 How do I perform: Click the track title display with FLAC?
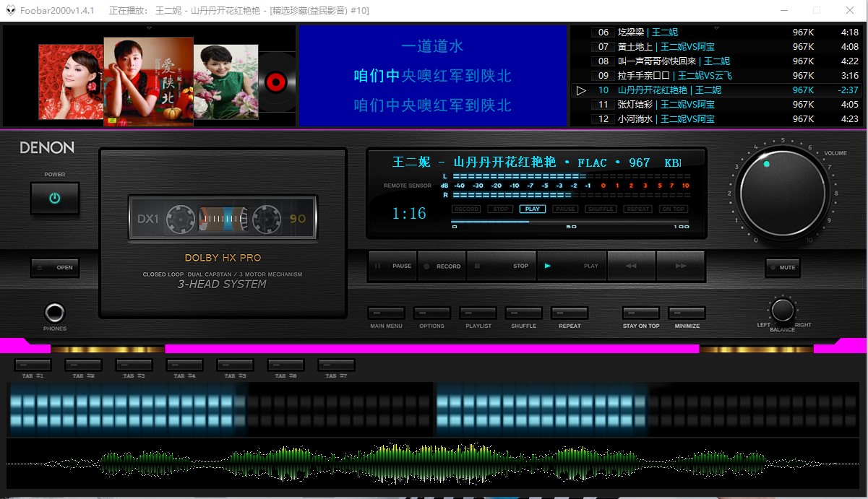[536, 162]
